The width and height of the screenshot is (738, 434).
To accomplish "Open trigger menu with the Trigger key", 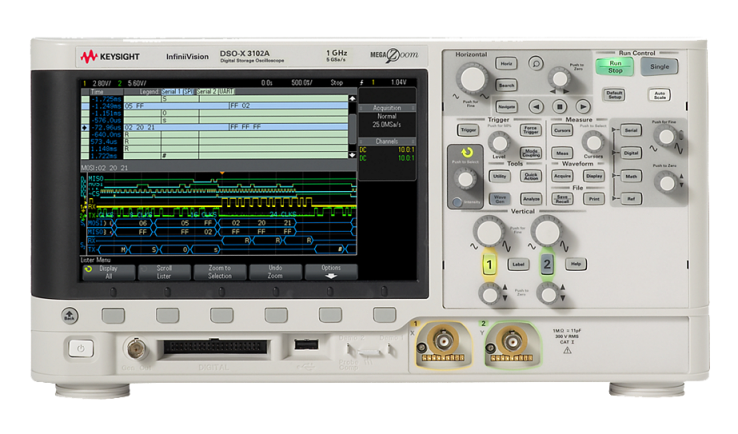I will point(468,130).
